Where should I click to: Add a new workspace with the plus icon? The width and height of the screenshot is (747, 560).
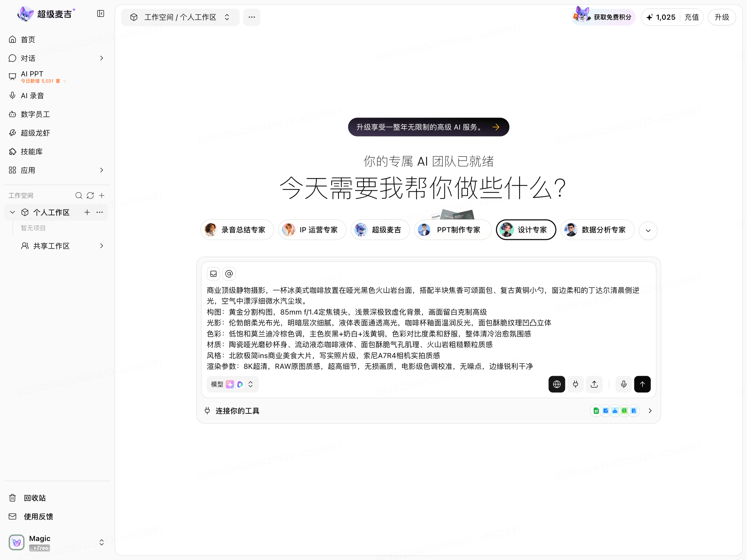pos(102,196)
